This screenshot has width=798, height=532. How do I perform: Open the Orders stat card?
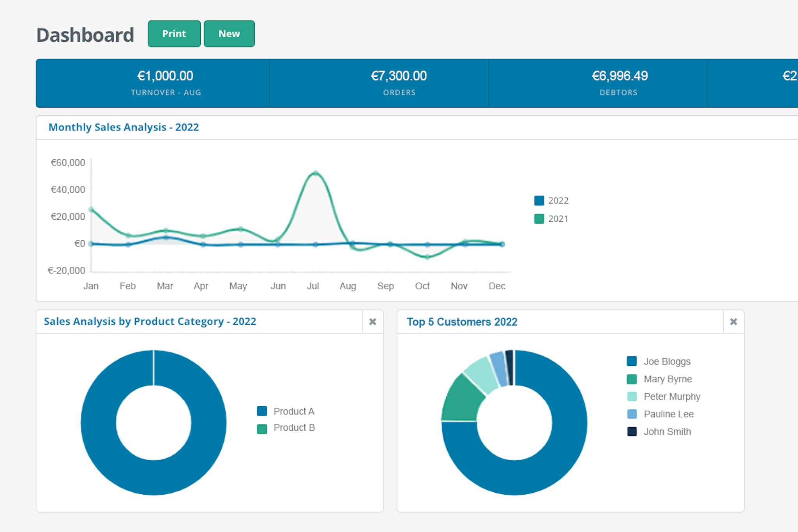coord(399,83)
